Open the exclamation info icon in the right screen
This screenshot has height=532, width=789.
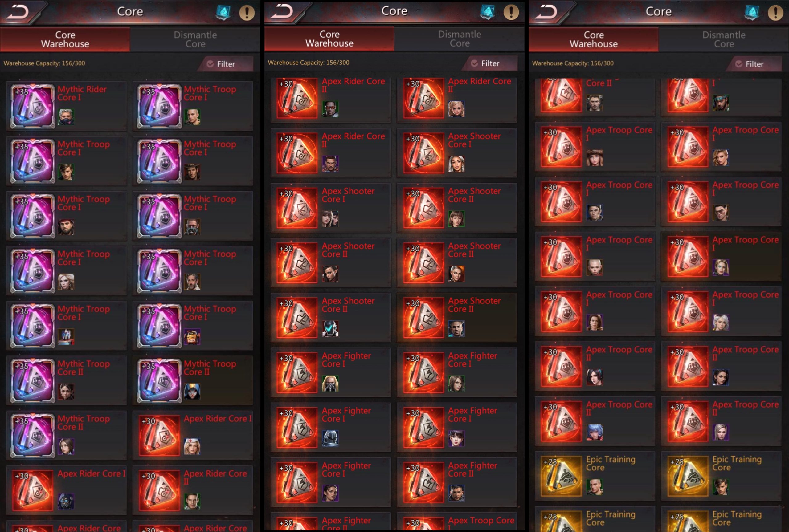(x=775, y=13)
